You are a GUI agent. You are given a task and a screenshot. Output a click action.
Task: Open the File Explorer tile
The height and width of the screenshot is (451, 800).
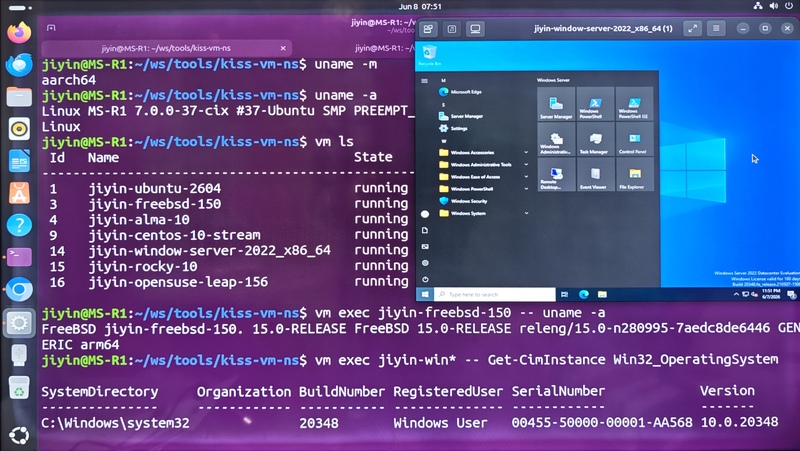634,174
